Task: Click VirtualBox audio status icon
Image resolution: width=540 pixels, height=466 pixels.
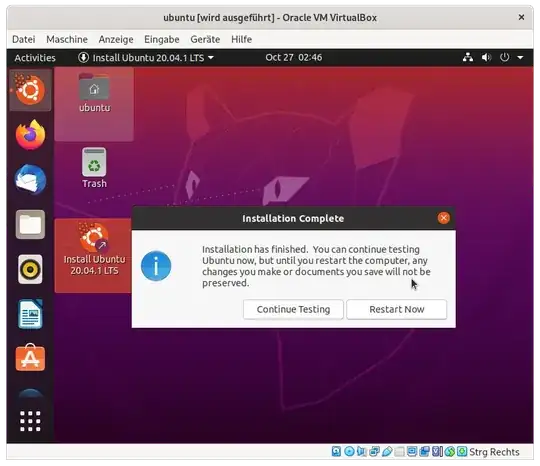Action: click(x=361, y=452)
